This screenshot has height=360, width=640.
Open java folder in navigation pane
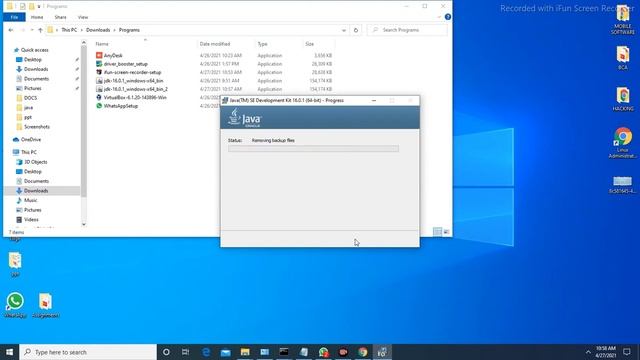point(28,108)
